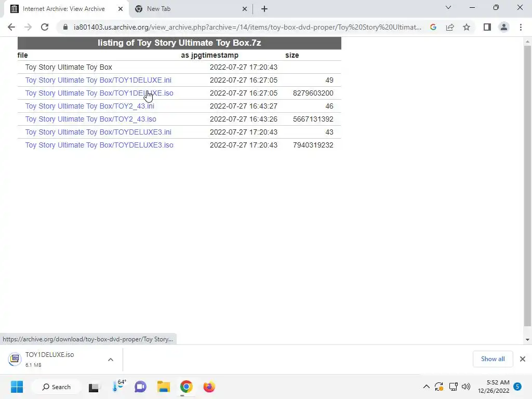Launch Firefox from taskbar

(x=209, y=387)
